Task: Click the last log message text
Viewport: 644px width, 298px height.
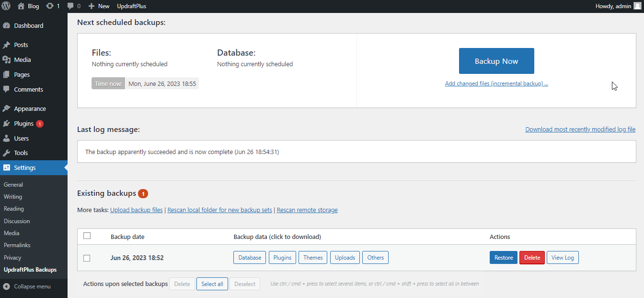Action: (182, 152)
